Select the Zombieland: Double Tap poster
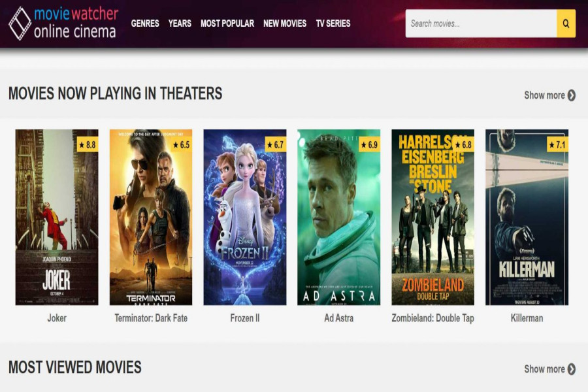588x392 pixels. click(433, 217)
